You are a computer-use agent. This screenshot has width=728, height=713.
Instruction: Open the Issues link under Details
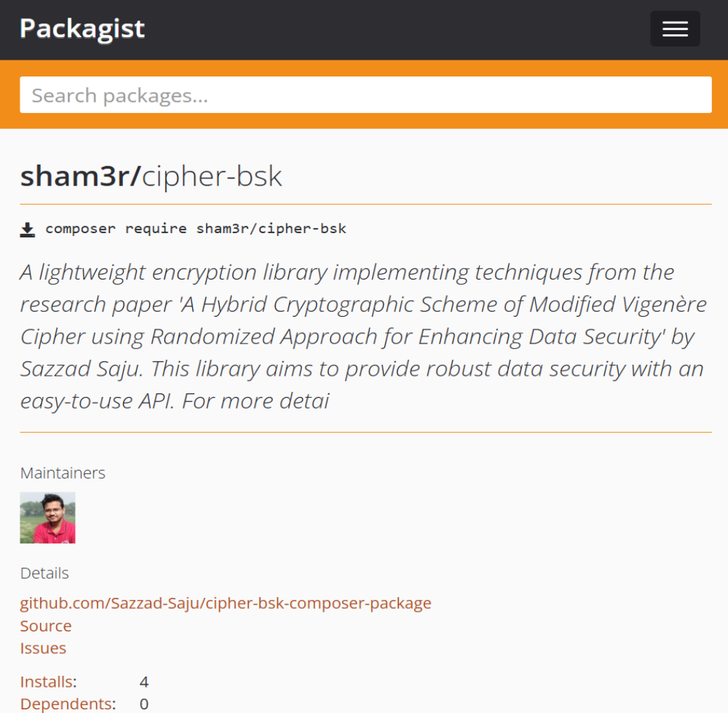[43, 648]
